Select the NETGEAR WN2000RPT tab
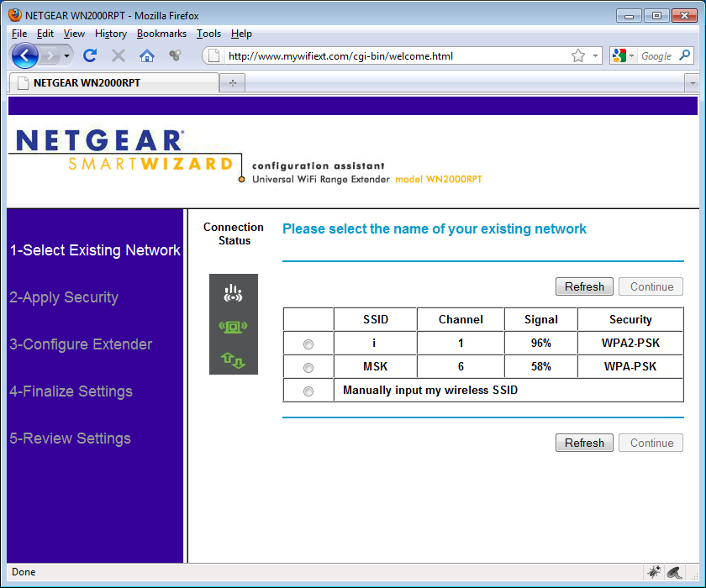 tap(113, 83)
